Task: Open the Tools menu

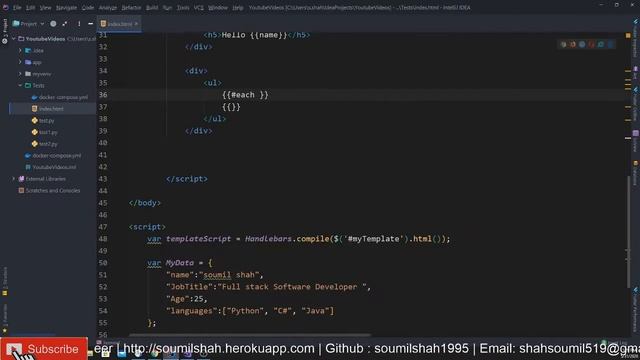Action: tap(183, 7)
